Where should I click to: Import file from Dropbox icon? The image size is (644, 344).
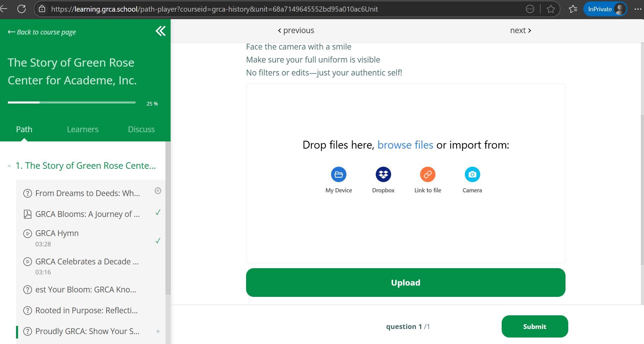click(x=383, y=175)
